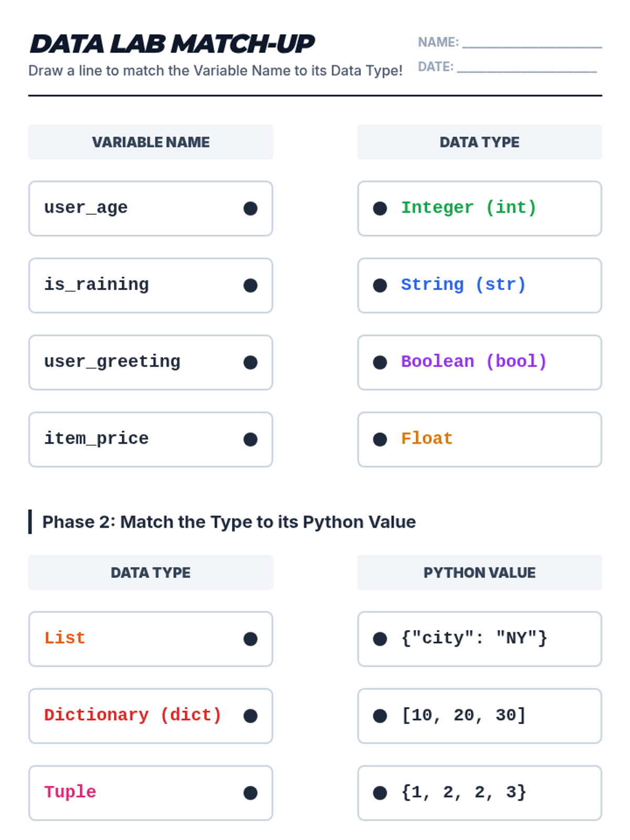
Task: Pick the dot beside item_price
Action: point(250,439)
